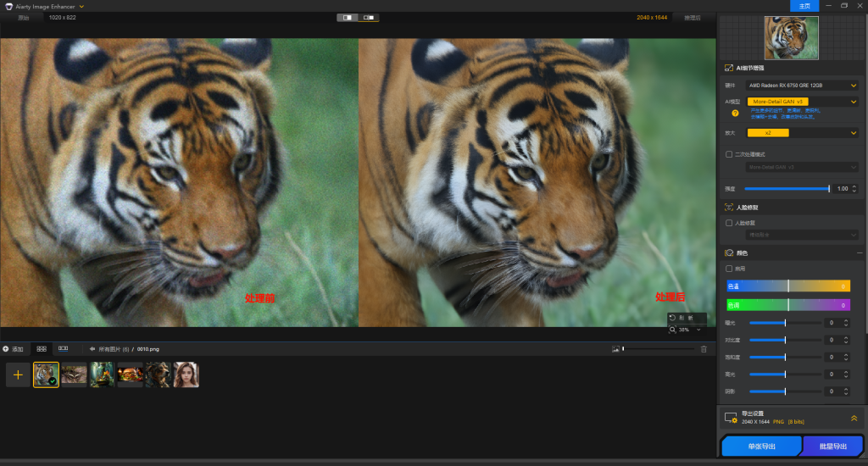Screen dimensions: 868x466
Task: Open the x2 upscale factor dropdown
Action: pyautogui.click(x=802, y=133)
